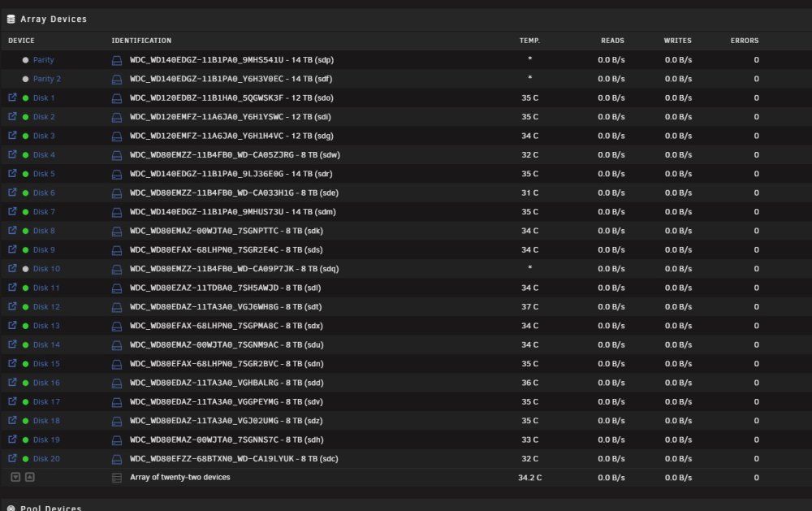The image size is (812, 511).
Task: Open the Disk 8 browse icon
Action: 12,231
